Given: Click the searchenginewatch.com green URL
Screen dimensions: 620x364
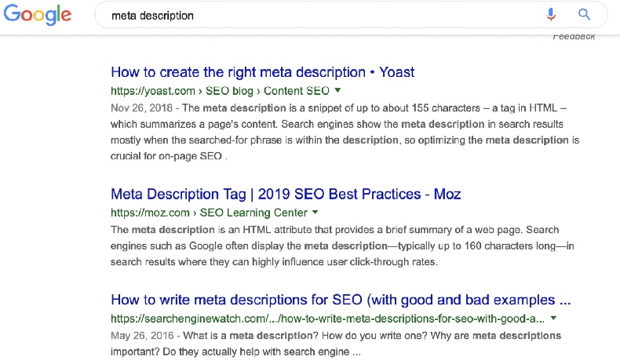Looking at the screenshot, I should [x=327, y=318].
